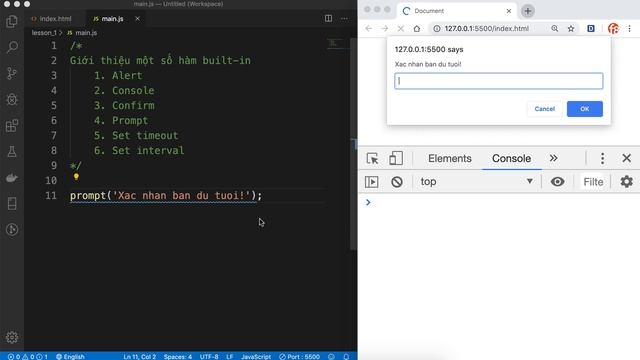Viewport: 640px width, 360px height.
Task: Bookmark this page with the star
Action: click(x=571, y=28)
